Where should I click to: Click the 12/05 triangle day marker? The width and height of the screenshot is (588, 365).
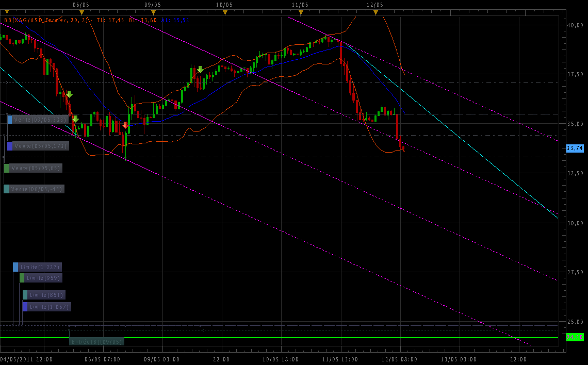pyautogui.click(x=375, y=12)
